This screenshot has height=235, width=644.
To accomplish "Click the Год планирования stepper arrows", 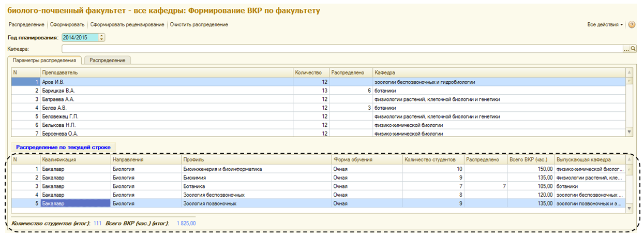I will tap(101, 37).
